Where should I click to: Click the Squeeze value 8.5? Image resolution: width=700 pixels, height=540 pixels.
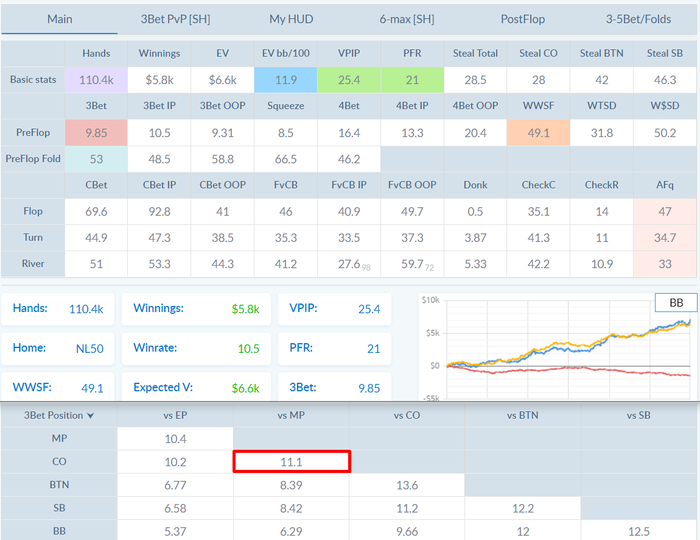pyautogui.click(x=286, y=133)
